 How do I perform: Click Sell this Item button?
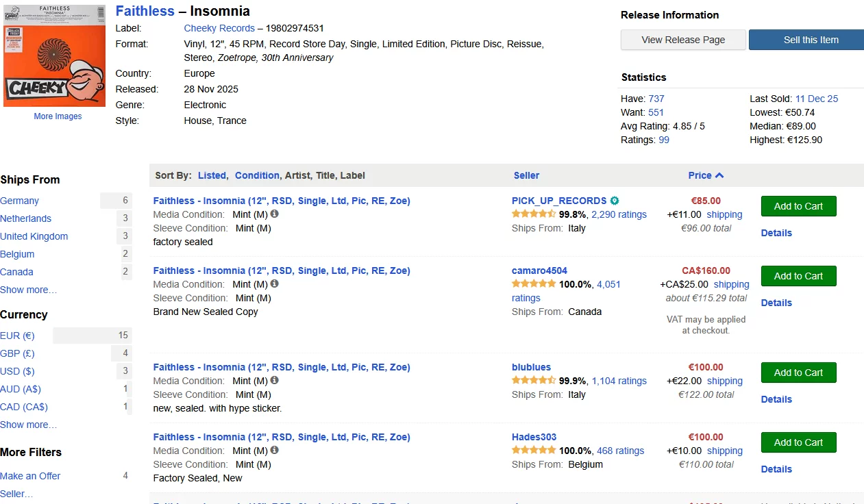[x=810, y=40]
